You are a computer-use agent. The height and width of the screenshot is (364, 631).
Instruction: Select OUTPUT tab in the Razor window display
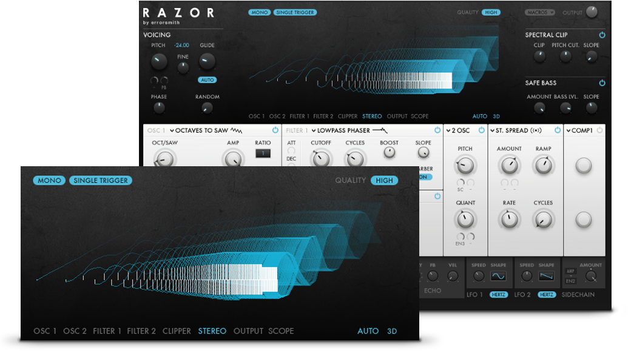coord(397,116)
